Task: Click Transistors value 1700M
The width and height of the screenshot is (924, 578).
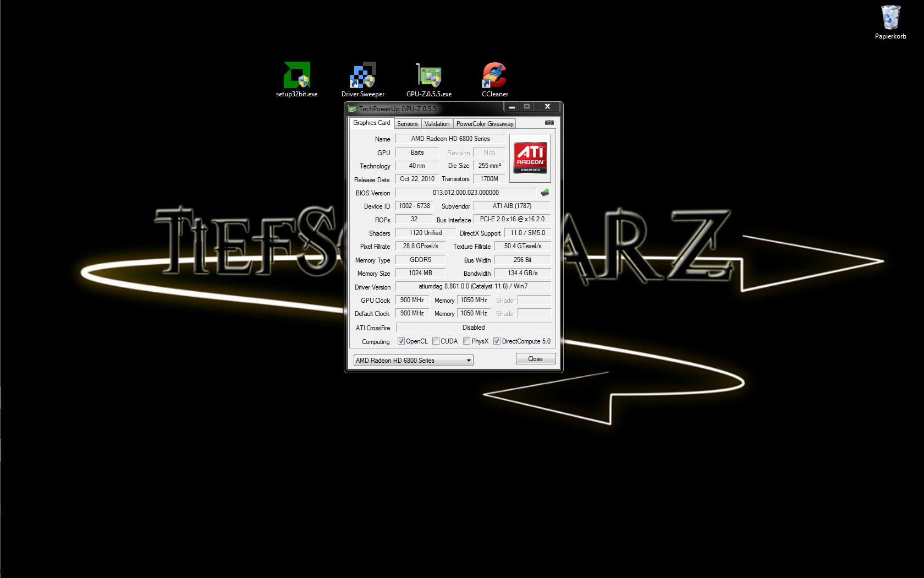Action: point(489,179)
